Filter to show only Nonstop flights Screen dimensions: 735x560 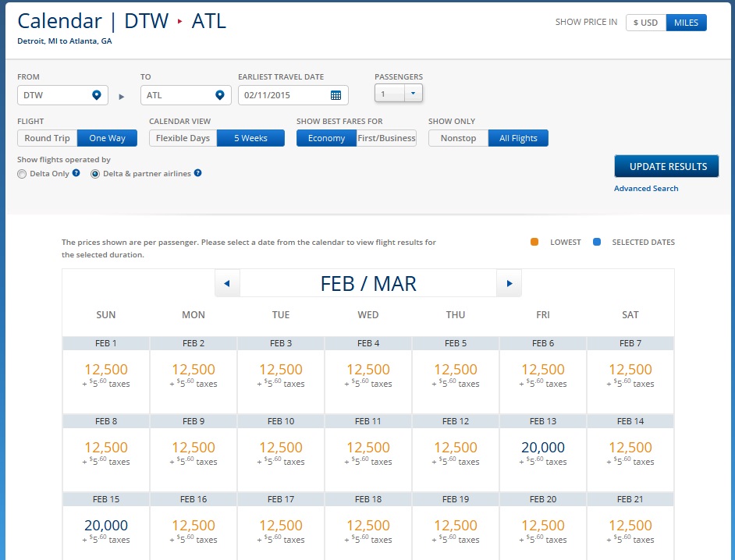point(458,138)
